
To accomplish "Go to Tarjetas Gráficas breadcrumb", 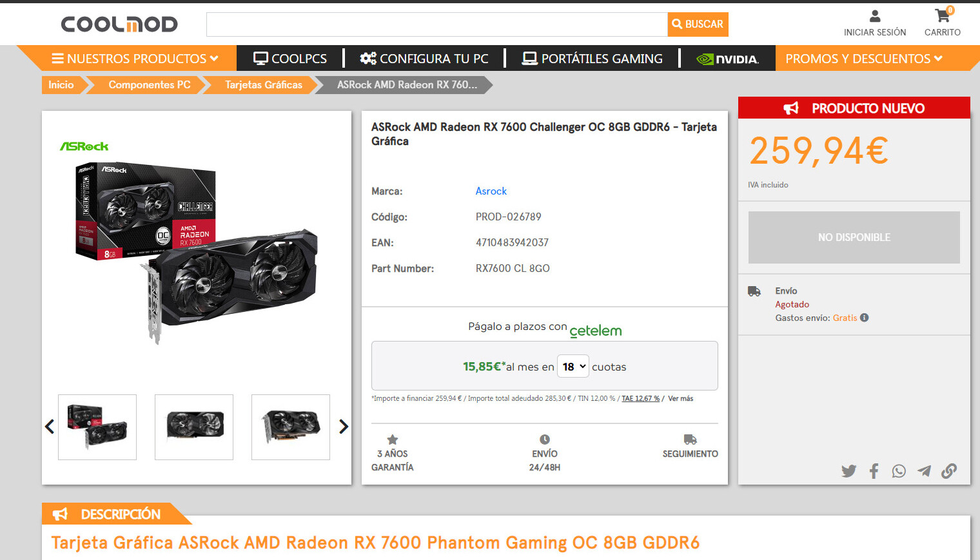I will pos(264,85).
